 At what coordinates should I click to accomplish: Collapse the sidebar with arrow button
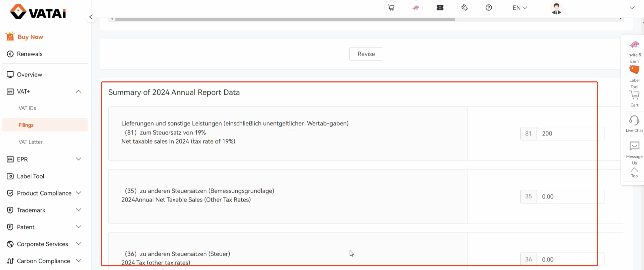91,17
